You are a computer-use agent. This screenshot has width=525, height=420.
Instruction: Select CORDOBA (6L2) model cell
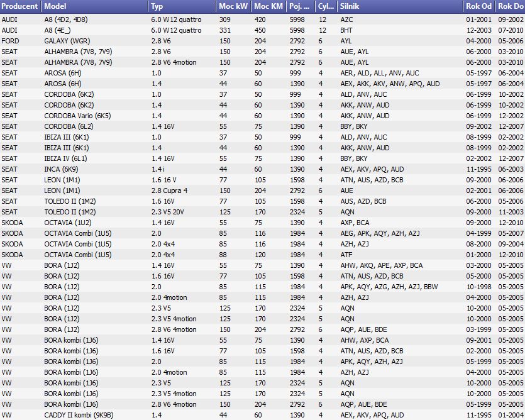[x=69, y=127]
